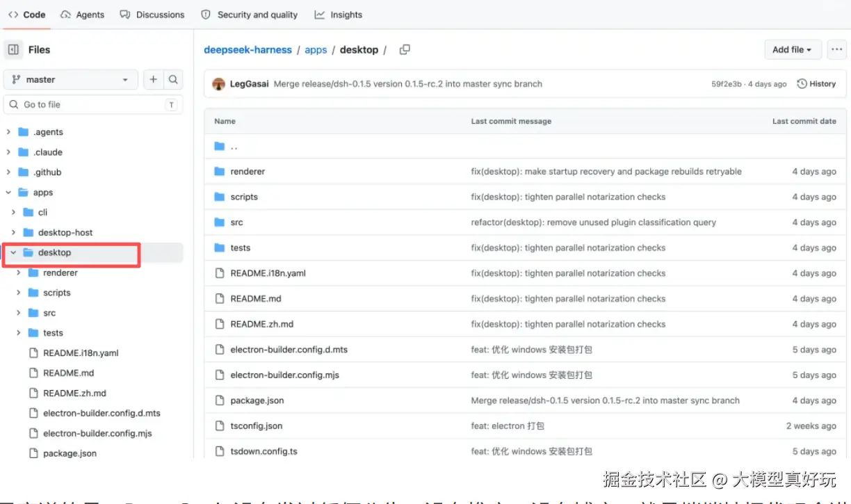Open the Add file dropdown
The height and width of the screenshot is (504, 851).
tap(793, 49)
